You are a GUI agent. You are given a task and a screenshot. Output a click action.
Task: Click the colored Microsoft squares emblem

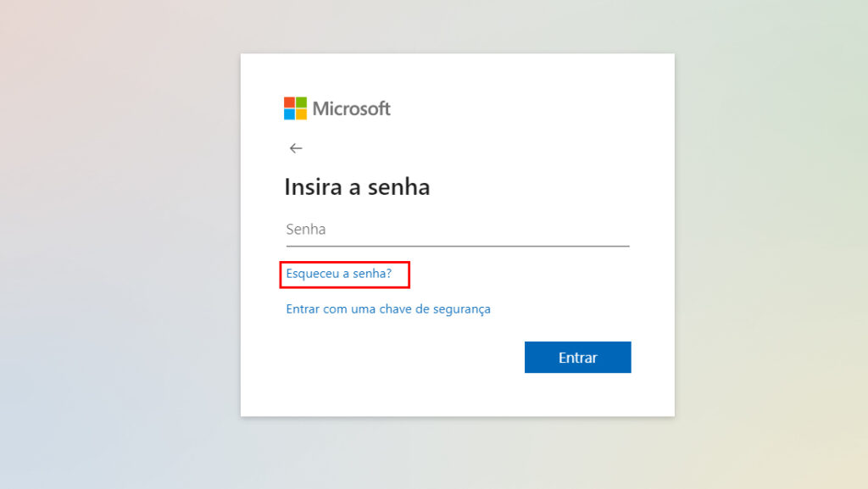(x=293, y=108)
